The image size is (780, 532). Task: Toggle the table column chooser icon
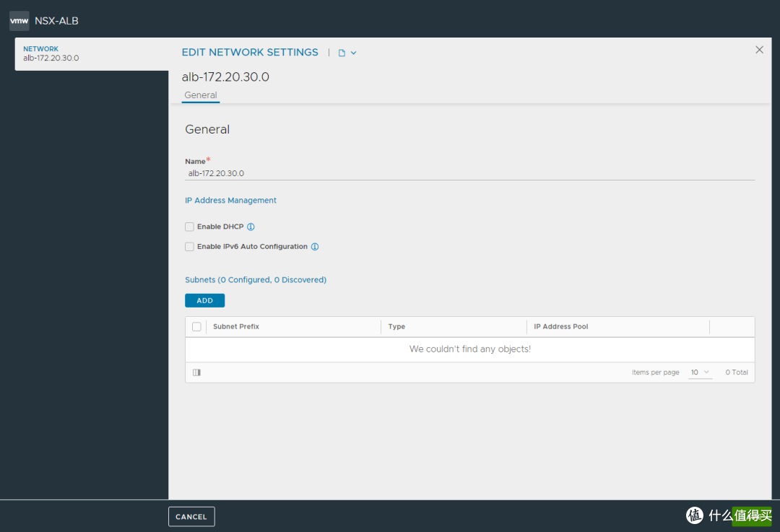[196, 372]
